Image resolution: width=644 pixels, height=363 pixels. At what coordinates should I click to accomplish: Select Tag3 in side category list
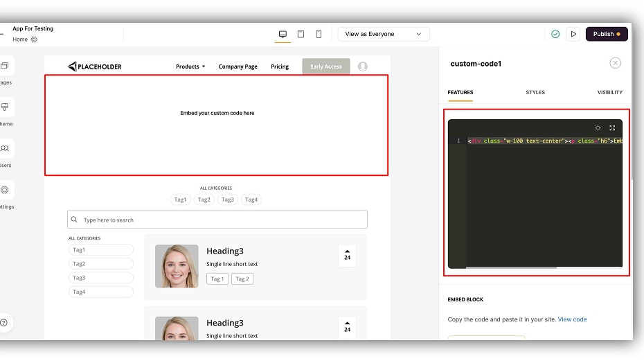100,278
